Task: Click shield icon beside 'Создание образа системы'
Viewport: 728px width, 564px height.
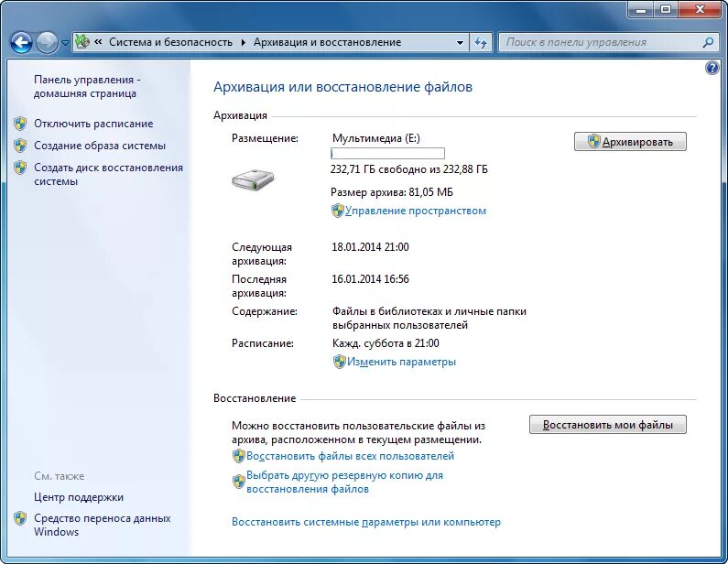Action: (20, 146)
